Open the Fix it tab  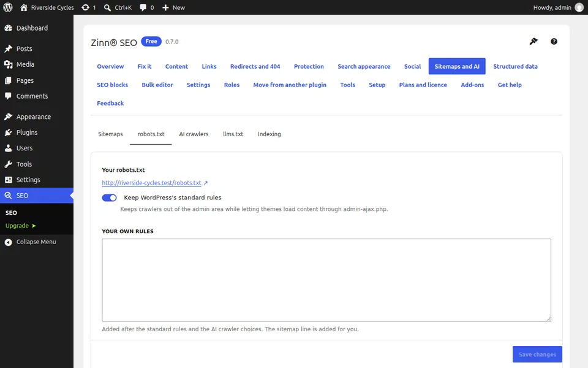coord(145,66)
